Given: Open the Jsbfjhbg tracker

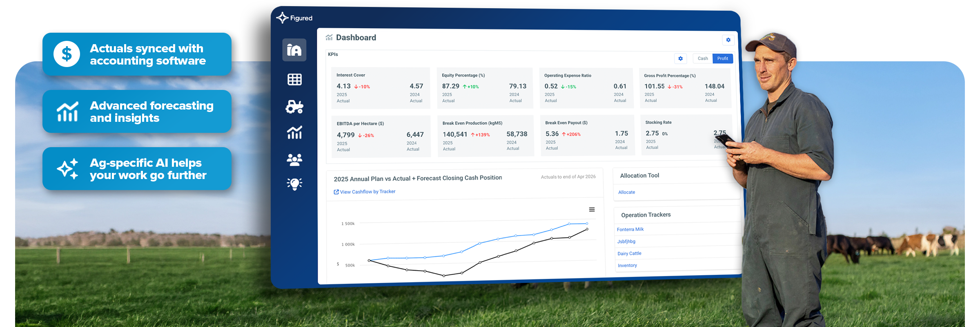Looking at the screenshot, I should pyautogui.click(x=626, y=242).
